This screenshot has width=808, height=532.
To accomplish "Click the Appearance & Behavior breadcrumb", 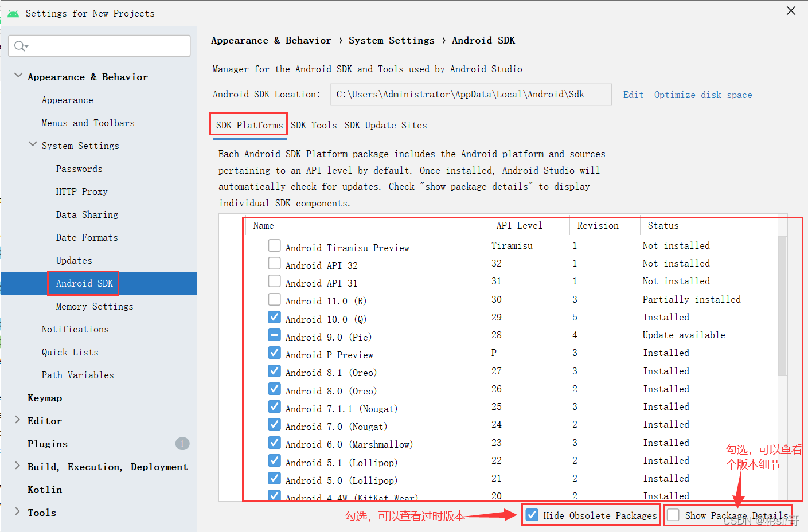I will pyautogui.click(x=271, y=40).
